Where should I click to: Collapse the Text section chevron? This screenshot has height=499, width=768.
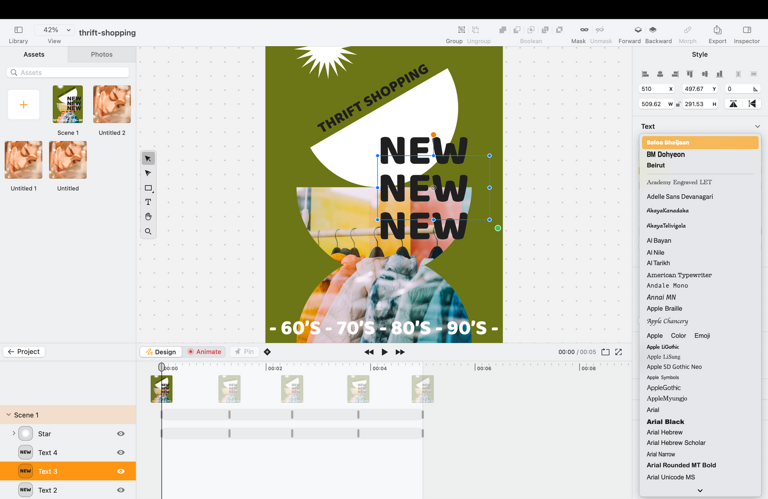click(757, 126)
